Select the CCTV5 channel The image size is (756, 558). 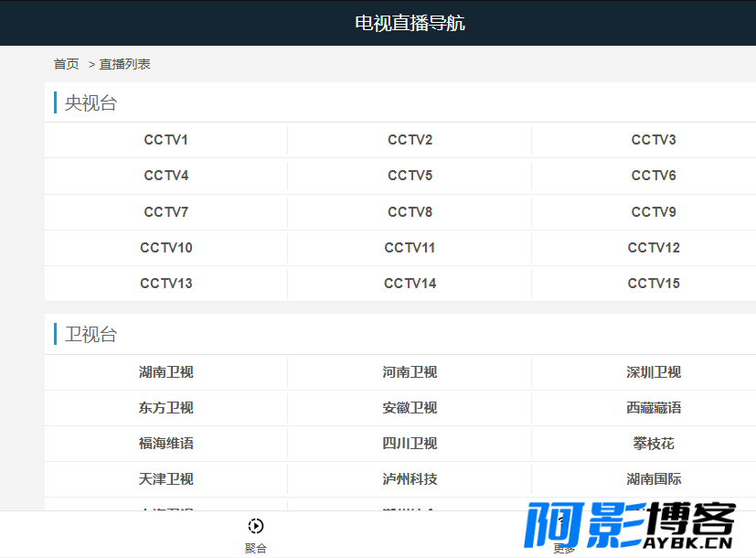click(x=410, y=176)
